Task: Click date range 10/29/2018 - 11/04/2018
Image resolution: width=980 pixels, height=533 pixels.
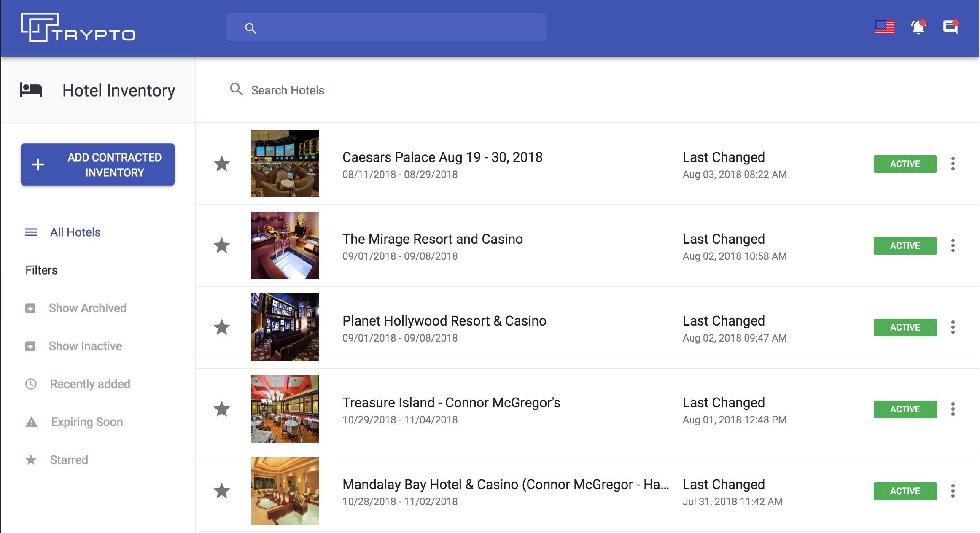Action: (x=400, y=420)
